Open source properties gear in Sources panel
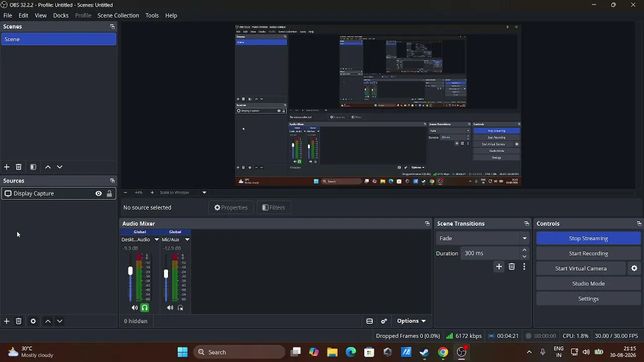Viewport: 644px width, 362px height. (33, 321)
